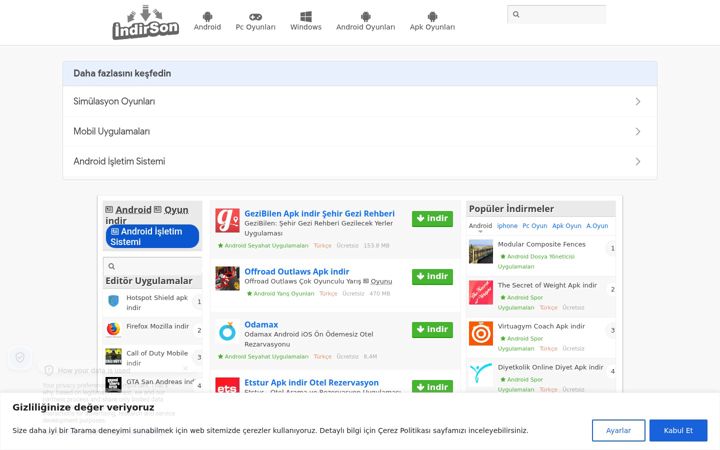
Task: Click the Call of Duty Mobile icon
Action: [113, 356]
